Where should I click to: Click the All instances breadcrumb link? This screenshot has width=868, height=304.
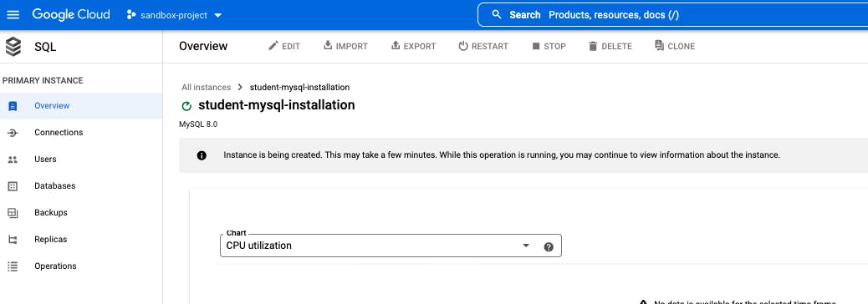206,88
